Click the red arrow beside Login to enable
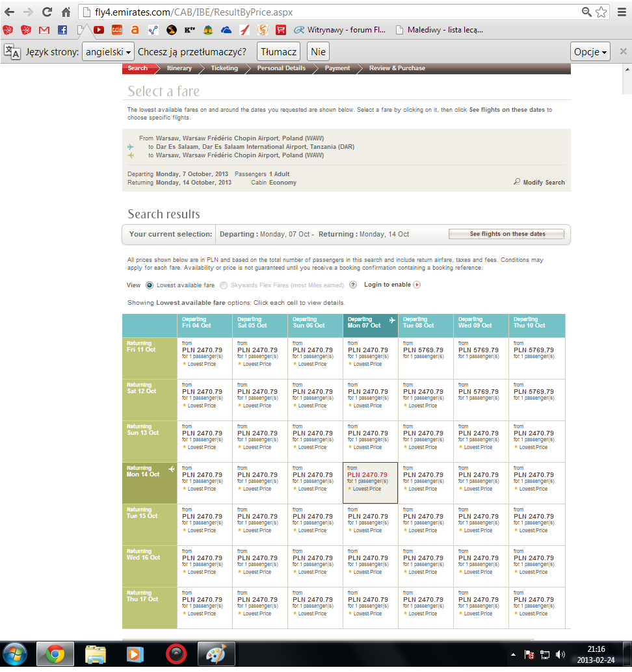Image resolution: width=632 pixels, height=672 pixels. (x=417, y=285)
